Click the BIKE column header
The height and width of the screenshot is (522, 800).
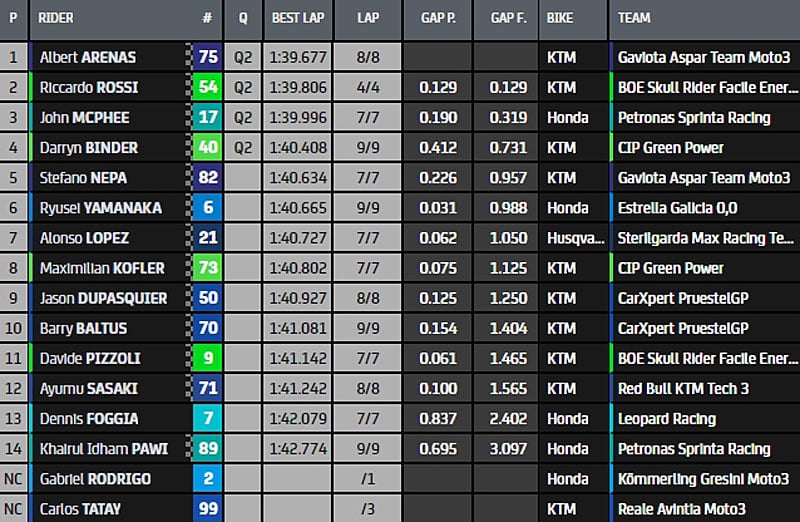coord(559,19)
